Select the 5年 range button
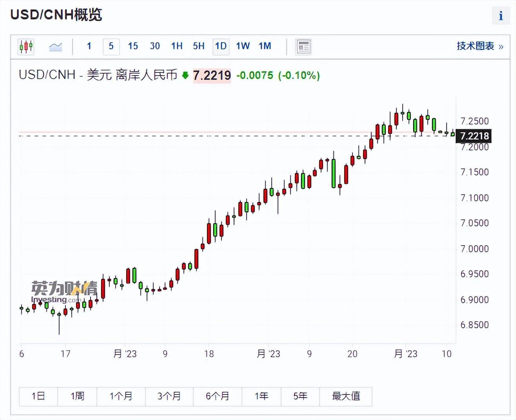This screenshot has height=420, width=516. pos(300,396)
